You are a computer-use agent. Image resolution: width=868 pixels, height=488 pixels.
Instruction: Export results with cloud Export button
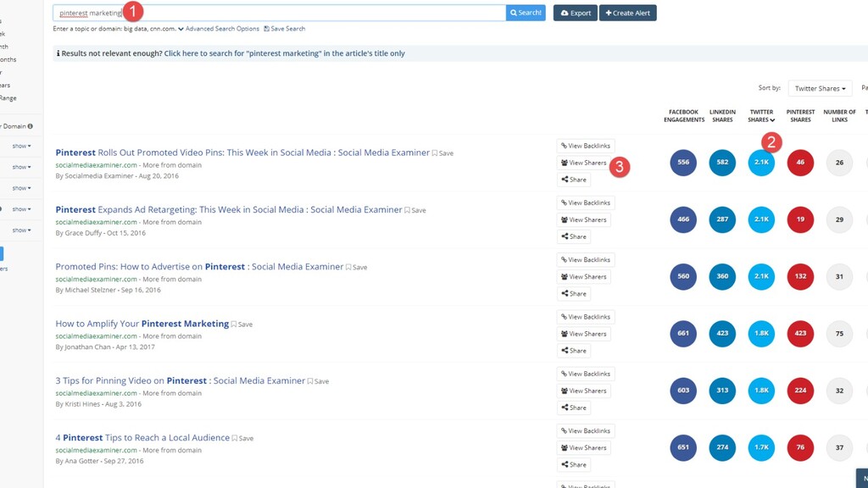(x=576, y=13)
